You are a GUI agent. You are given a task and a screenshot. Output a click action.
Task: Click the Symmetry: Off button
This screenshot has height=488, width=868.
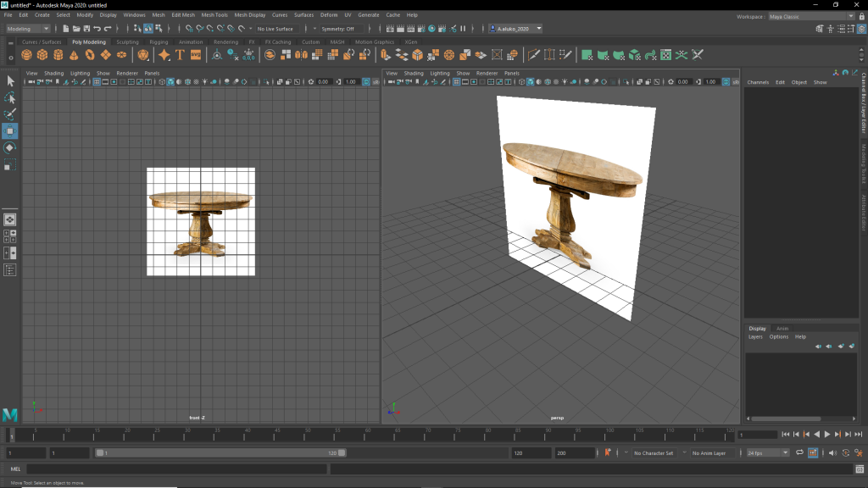coord(337,29)
